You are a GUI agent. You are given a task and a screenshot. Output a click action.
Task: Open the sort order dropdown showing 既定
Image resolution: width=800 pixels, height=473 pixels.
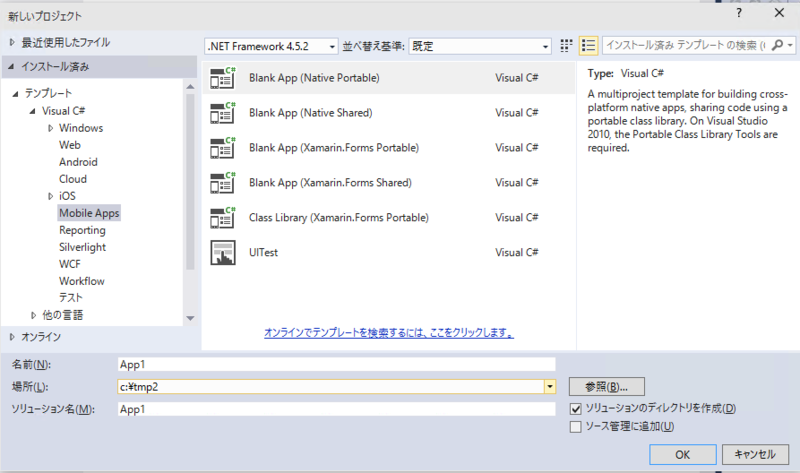coord(480,46)
